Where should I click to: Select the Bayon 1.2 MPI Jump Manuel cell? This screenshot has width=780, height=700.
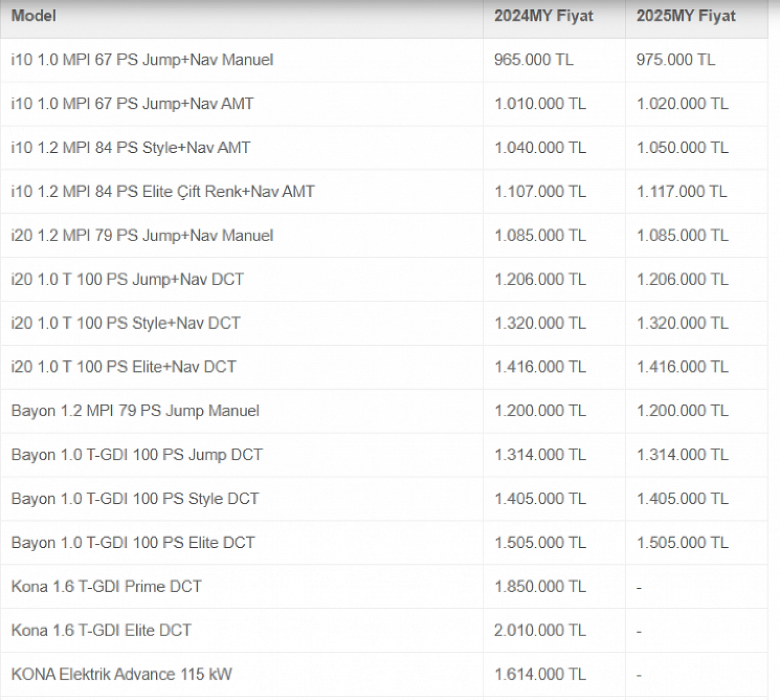pyautogui.click(x=135, y=411)
